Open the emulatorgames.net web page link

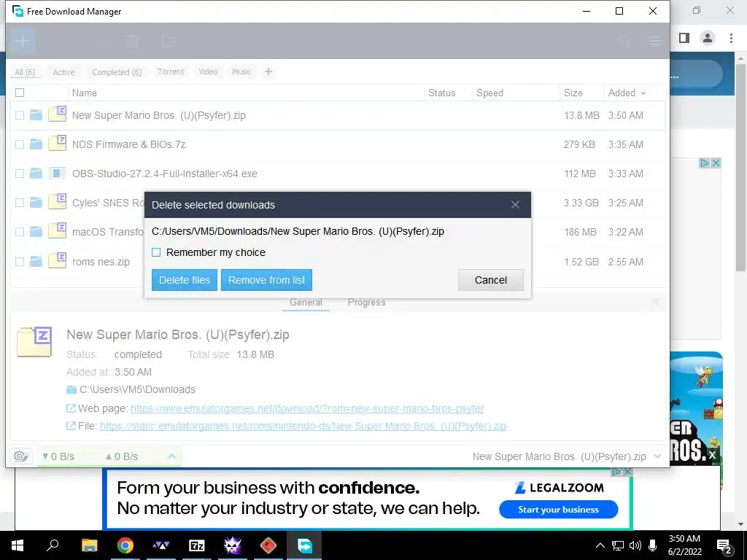click(x=307, y=408)
